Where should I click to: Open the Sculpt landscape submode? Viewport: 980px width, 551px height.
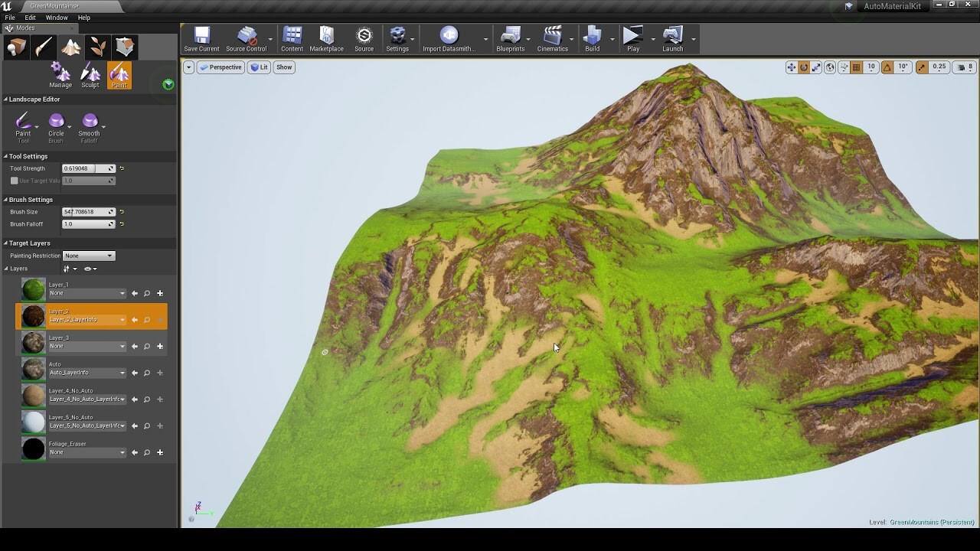pyautogui.click(x=90, y=74)
